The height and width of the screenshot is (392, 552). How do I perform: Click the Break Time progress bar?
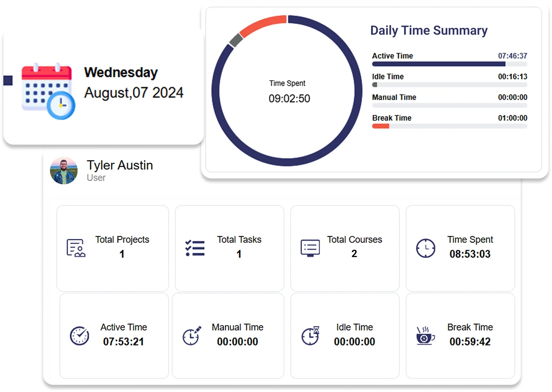pyautogui.click(x=450, y=126)
